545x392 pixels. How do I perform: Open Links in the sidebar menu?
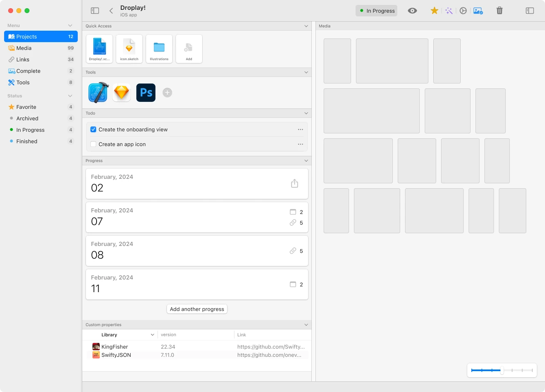pyautogui.click(x=23, y=60)
